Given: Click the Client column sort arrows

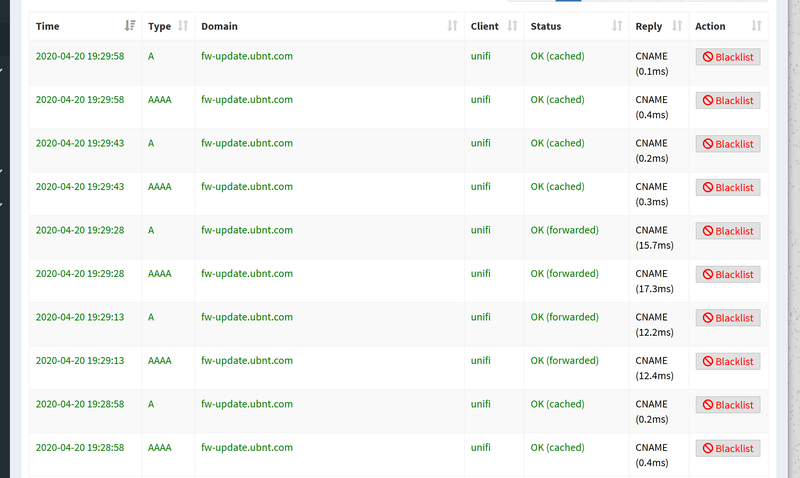Looking at the screenshot, I should click(512, 26).
